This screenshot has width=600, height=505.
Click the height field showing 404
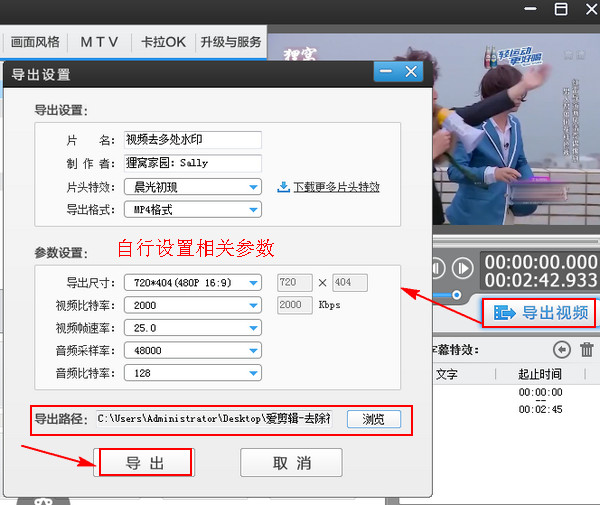[350, 282]
